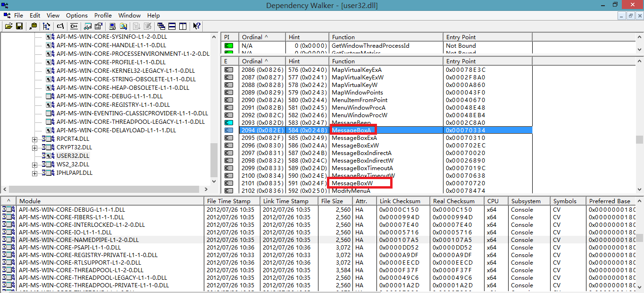644x293 pixels.
Task: Open the Options menu
Action: 77,16
